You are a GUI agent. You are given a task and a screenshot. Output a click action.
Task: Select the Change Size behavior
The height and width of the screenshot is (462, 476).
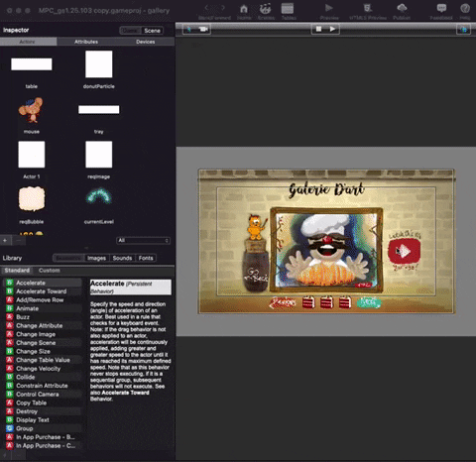(43, 352)
